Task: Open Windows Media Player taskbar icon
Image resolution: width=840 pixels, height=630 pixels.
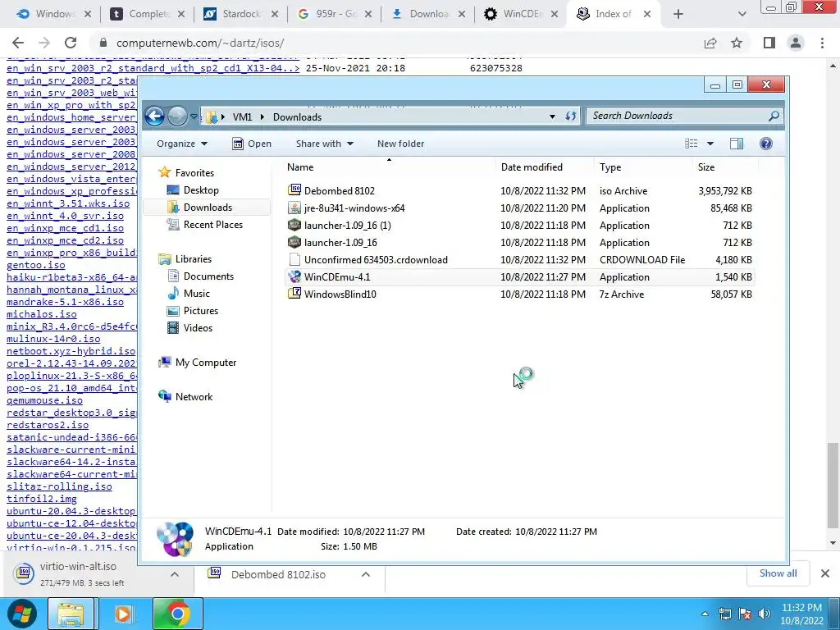Action: tap(123, 614)
